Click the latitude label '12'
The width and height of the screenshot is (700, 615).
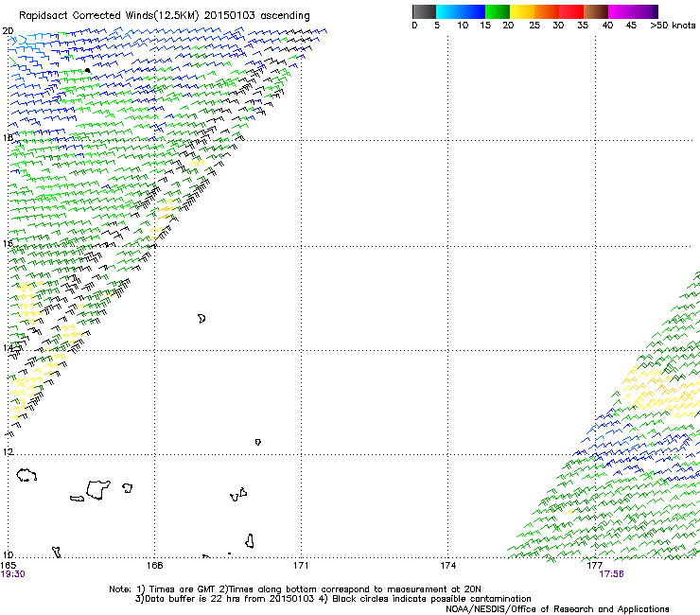pos(8,451)
